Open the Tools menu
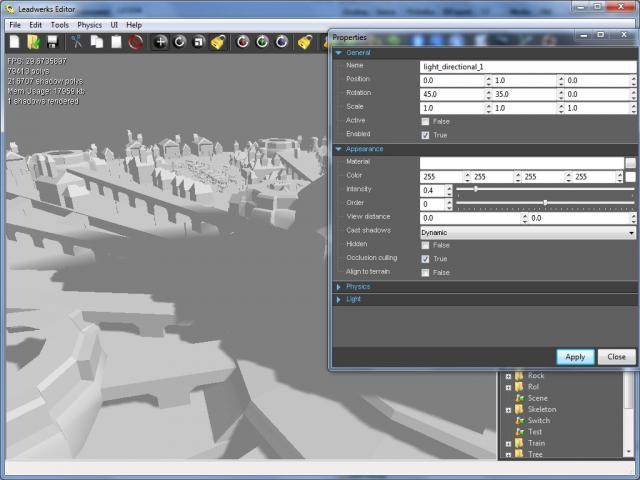Image resolution: width=640 pixels, height=480 pixels. pyautogui.click(x=60, y=24)
